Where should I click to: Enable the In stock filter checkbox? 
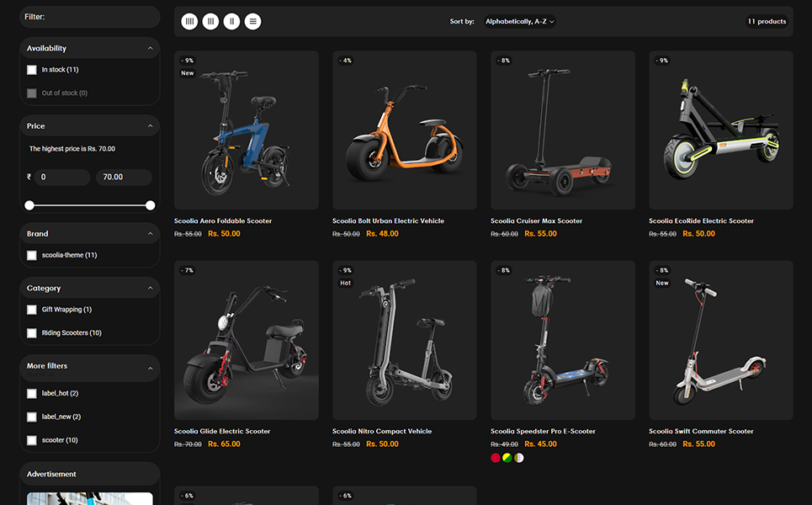pos(32,70)
